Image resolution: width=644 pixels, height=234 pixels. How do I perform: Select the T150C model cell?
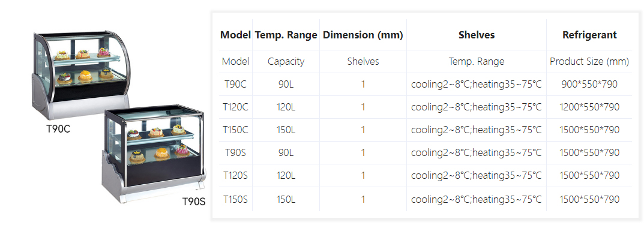pyautogui.click(x=235, y=130)
